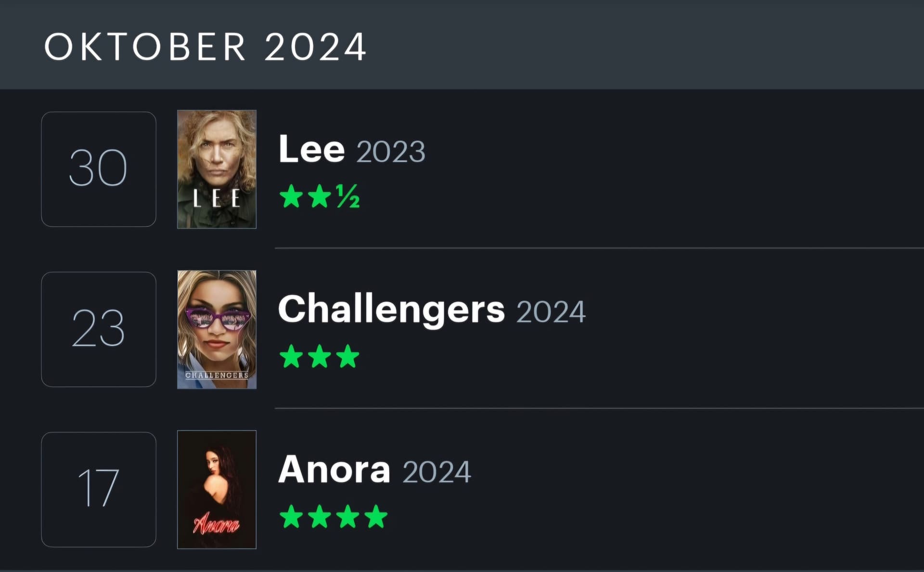The image size is (924, 572).
Task: Select the day 17 date box
Action: (99, 490)
